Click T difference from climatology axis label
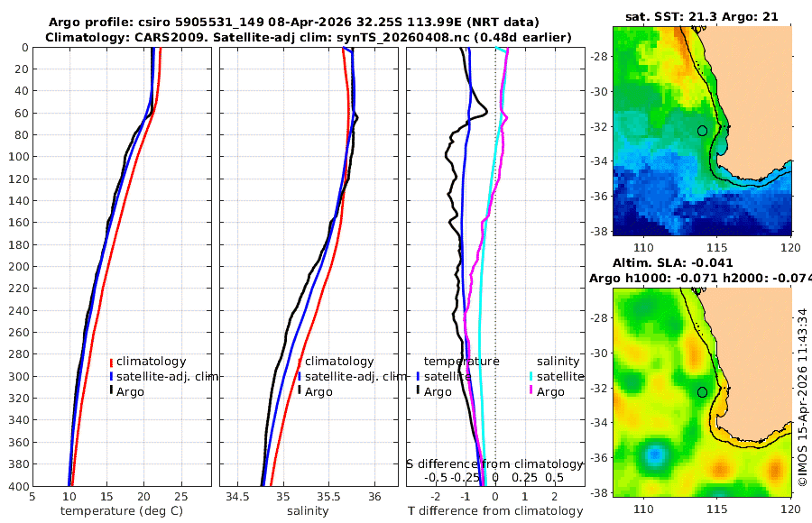Screen dimensions: 812x523 click(x=495, y=511)
